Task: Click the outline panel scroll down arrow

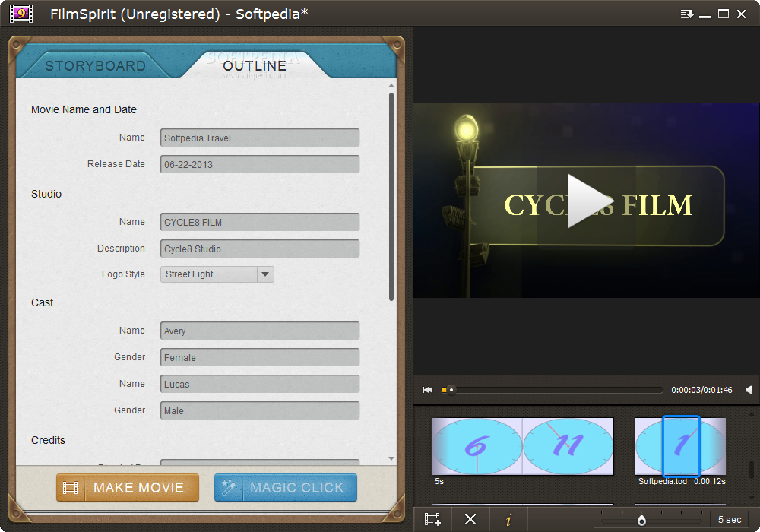Action: click(x=391, y=458)
